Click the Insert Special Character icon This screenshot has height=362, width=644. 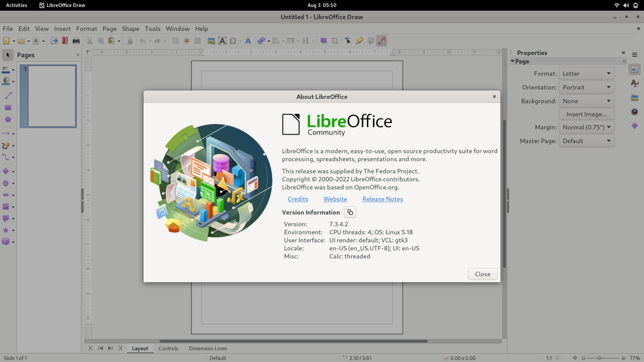pos(233,40)
